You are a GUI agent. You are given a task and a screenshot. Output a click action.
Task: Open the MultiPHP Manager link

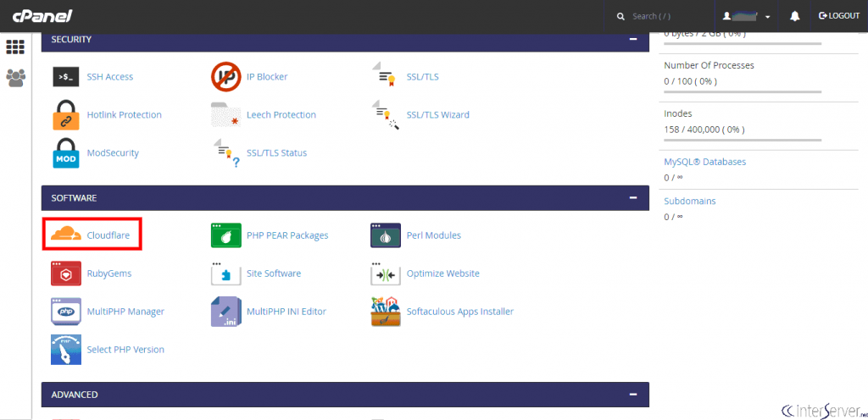pyautogui.click(x=125, y=312)
